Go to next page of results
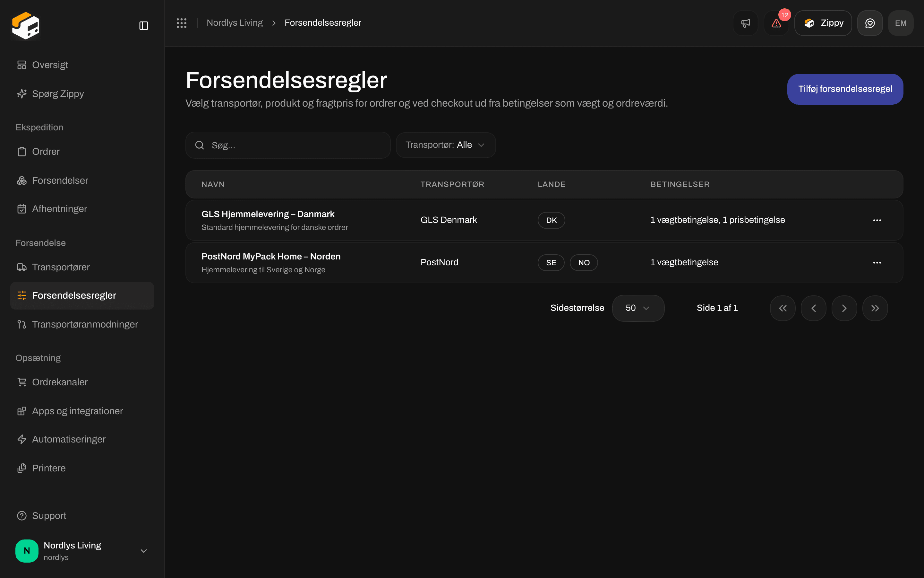Screen dimensions: 924x578 tap(844, 308)
